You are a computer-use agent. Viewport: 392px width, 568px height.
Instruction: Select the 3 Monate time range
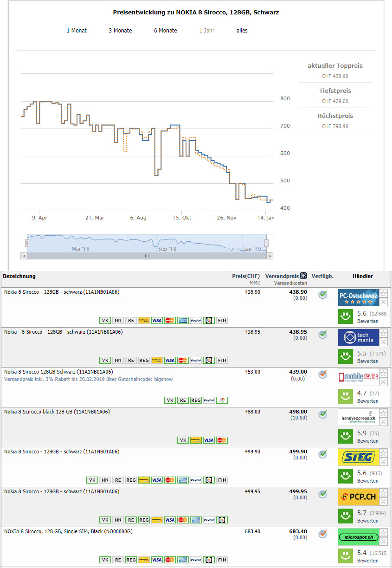(120, 31)
